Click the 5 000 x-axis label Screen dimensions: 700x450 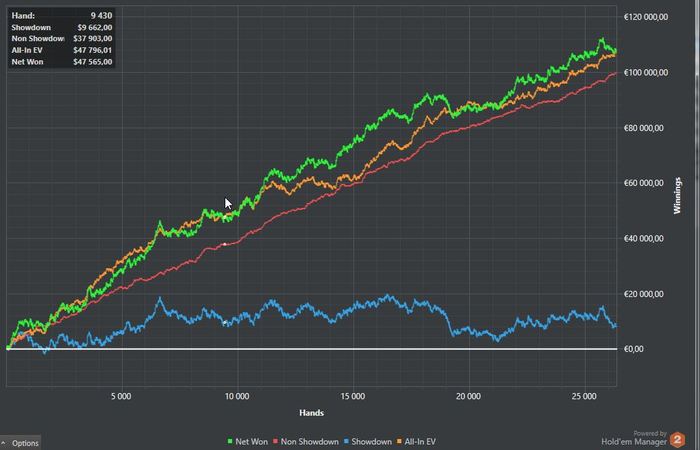point(121,396)
